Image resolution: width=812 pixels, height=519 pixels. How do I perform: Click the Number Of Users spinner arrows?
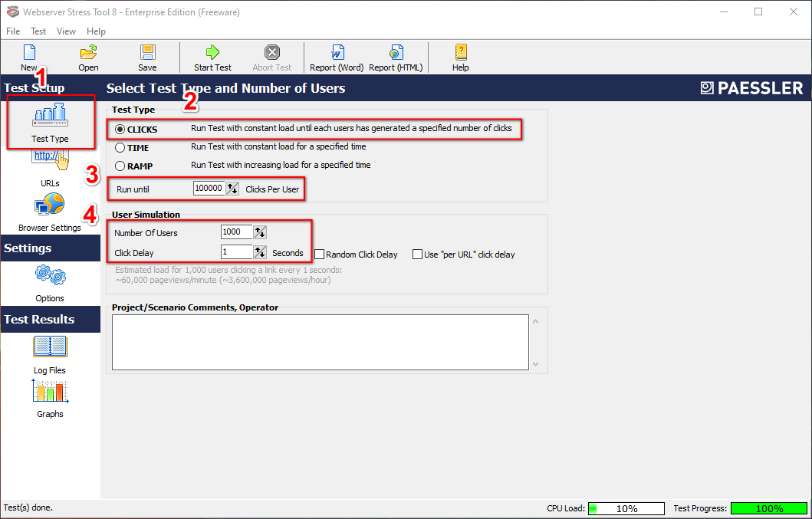pos(260,232)
